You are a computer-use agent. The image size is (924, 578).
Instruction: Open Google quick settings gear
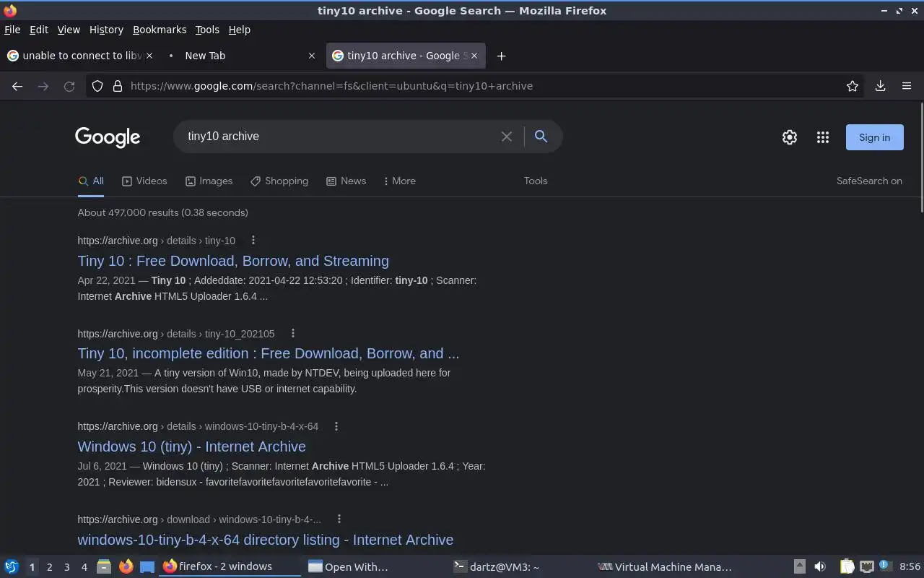click(x=790, y=137)
